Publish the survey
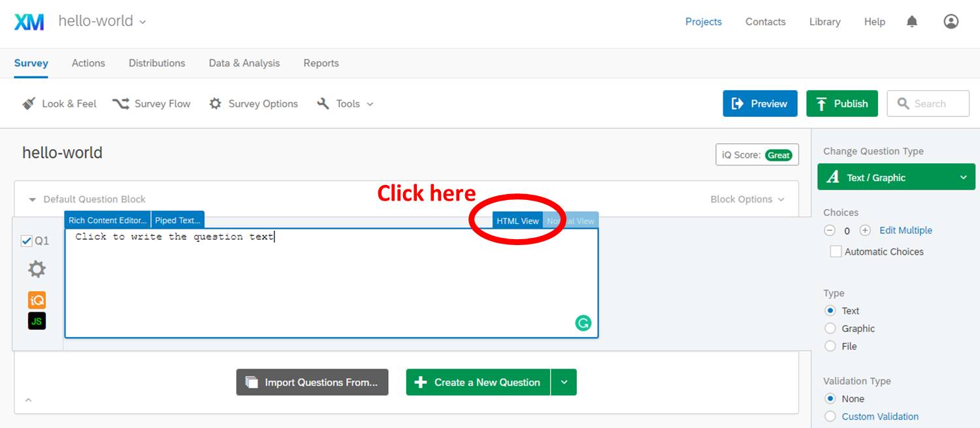 (841, 103)
